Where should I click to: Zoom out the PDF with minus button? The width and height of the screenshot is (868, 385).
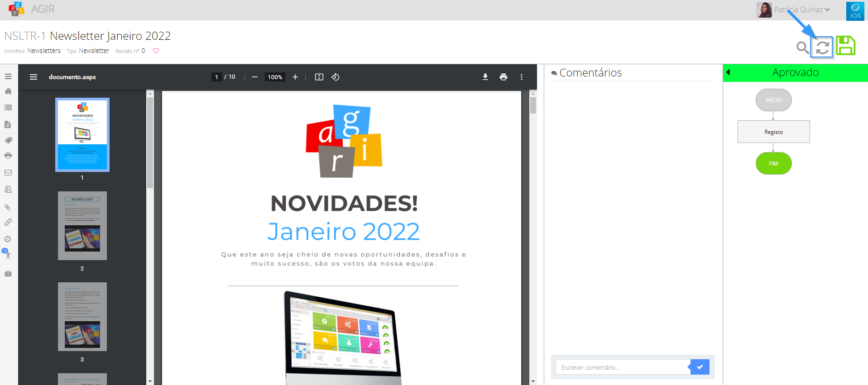click(x=255, y=77)
